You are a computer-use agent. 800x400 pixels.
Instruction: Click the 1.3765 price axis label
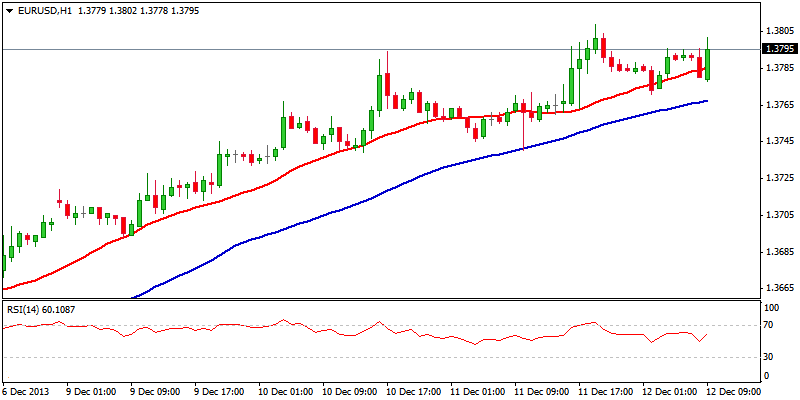click(778, 105)
